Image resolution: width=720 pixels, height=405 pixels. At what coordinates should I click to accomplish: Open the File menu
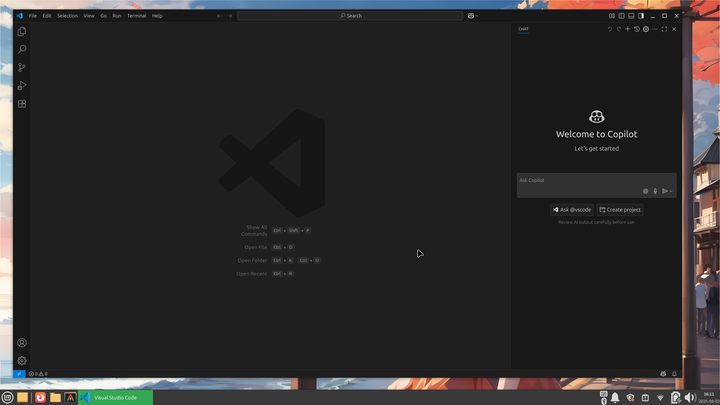pos(33,16)
